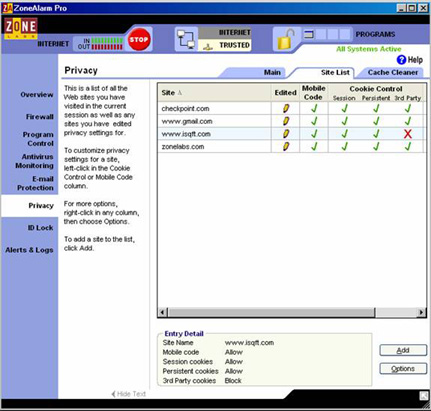Click the IN/OUT traffic meter bars

click(107, 44)
